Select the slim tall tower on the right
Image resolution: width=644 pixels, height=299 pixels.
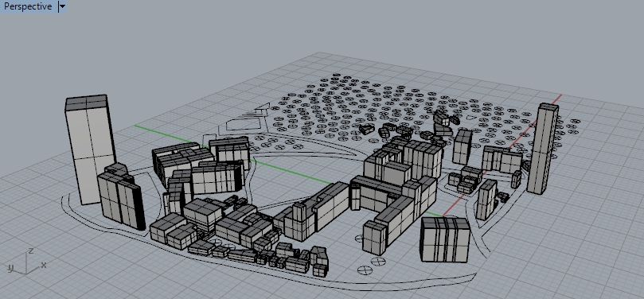click(543, 149)
